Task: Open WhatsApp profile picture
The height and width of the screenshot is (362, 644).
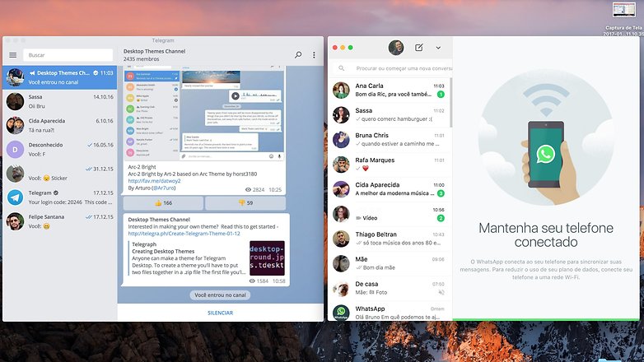Action: pos(396,48)
